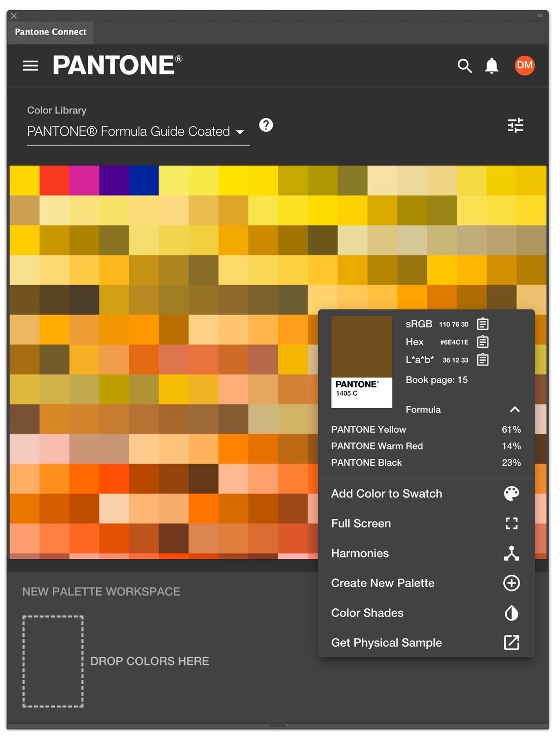Open the notifications bell
The height and width of the screenshot is (740, 560).
[491, 66]
